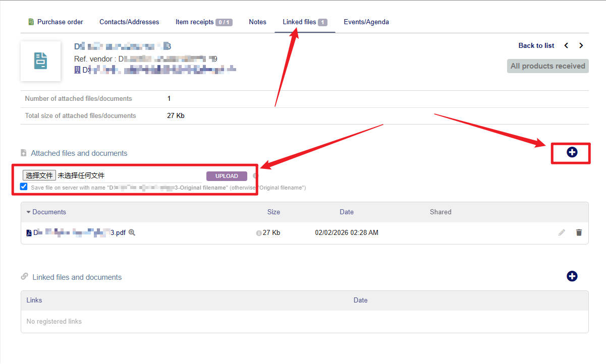Click the plus icon beside Linked files and documents
The width and height of the screenshot is (606, 364).
[572, 276]
